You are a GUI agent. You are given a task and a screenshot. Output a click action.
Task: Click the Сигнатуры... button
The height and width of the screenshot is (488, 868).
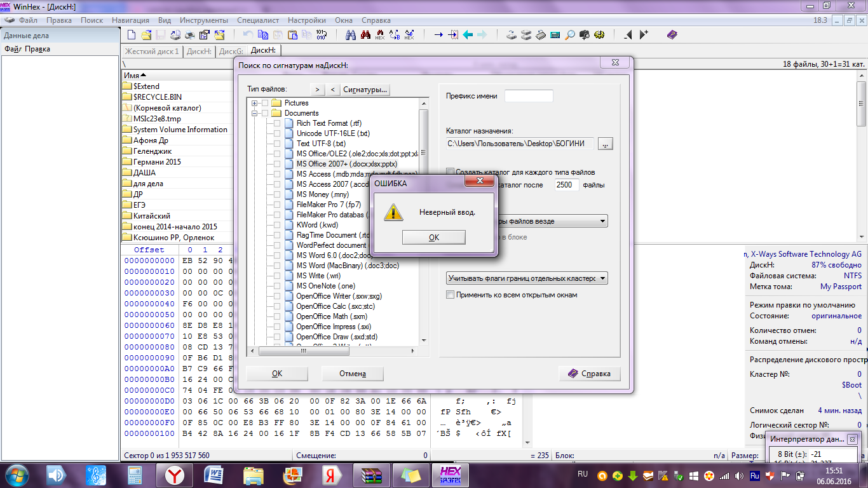[365, 90]
